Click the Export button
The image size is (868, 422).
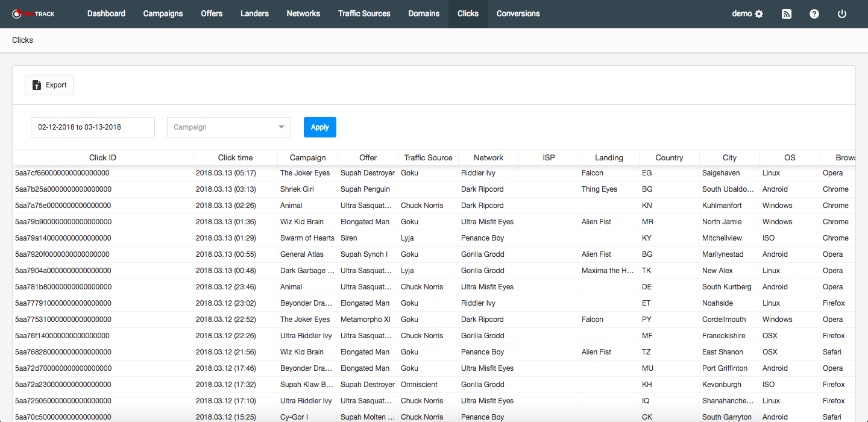pyautogui.click(x=49, y=85)
